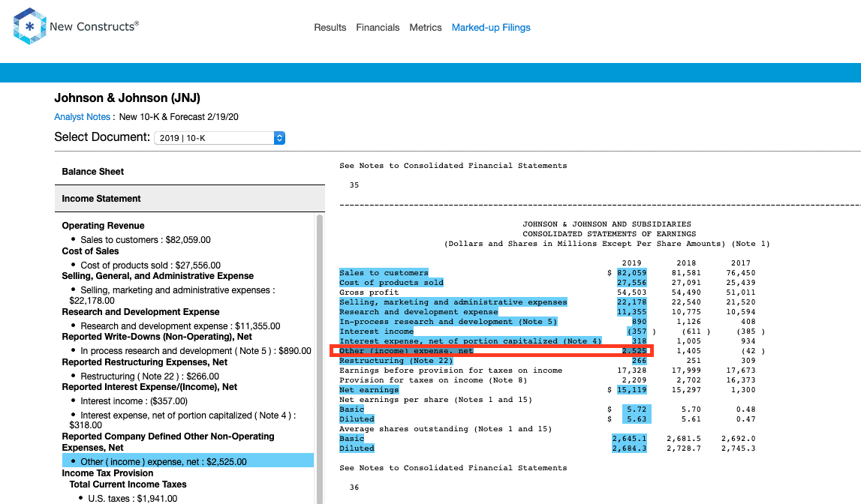The image size is (861, 504).
Task: Expand the Balance Sheet section
Action: [x=190, y=172]
